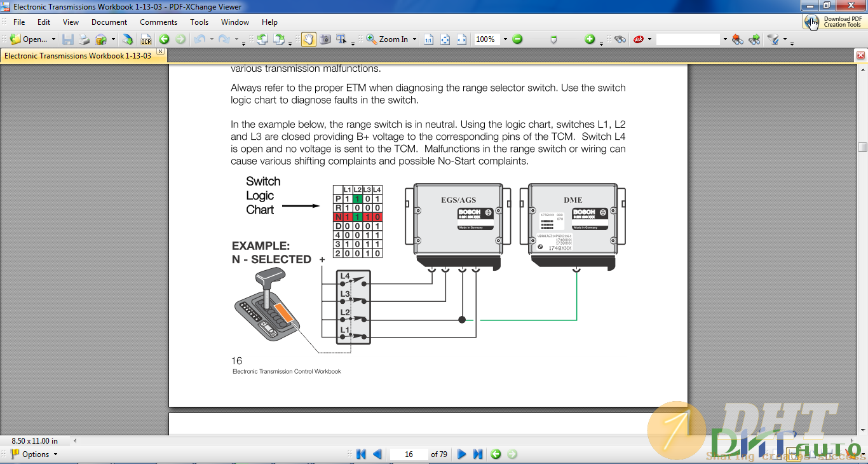Viewport: 868px width, 464px height.
Task: Expand the Ask search provider dropdown
Action: 649,39
